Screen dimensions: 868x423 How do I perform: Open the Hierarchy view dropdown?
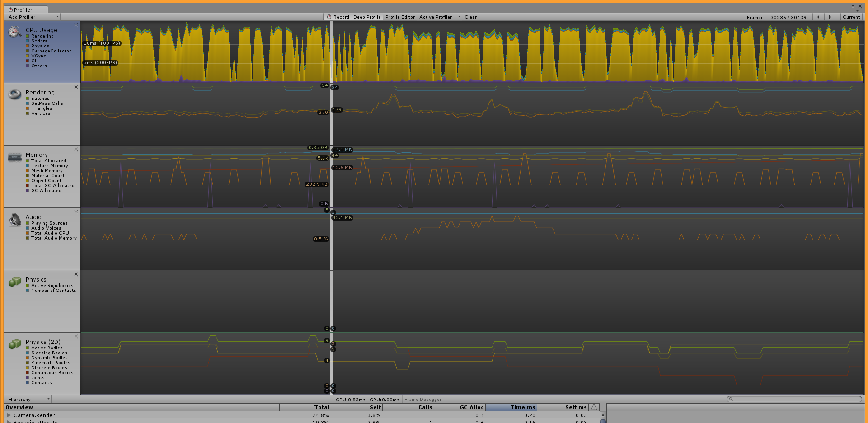[x=28, y=399]
